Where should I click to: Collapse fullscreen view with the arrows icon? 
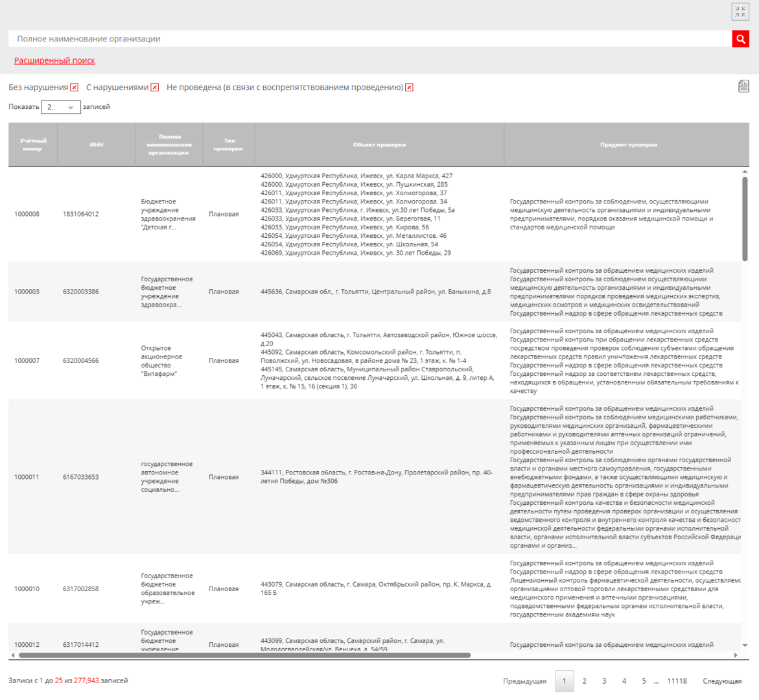click(x=740, y=12)
